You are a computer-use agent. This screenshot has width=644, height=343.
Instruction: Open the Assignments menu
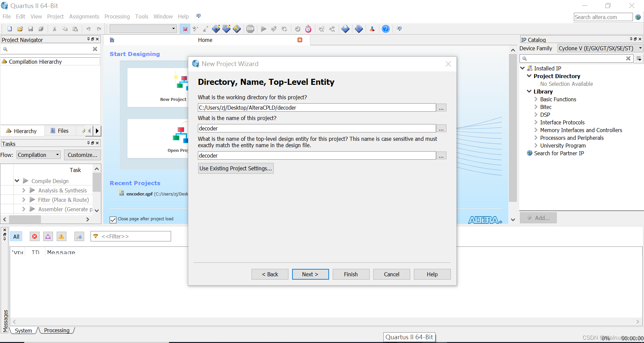click(84, 16)
